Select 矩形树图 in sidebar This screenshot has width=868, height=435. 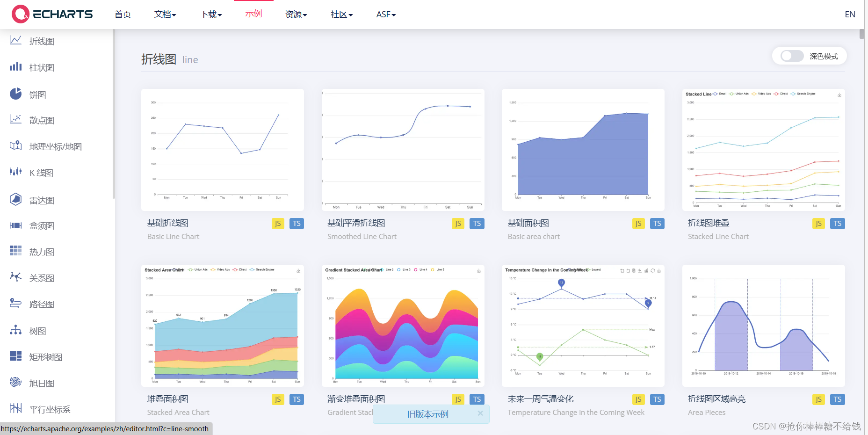pos(46,357)
